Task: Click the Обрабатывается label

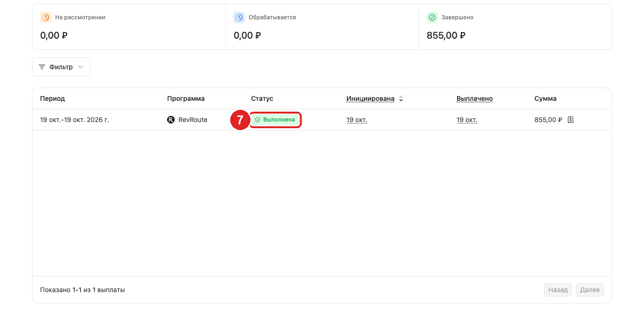Action: click(x=272, y=17)
